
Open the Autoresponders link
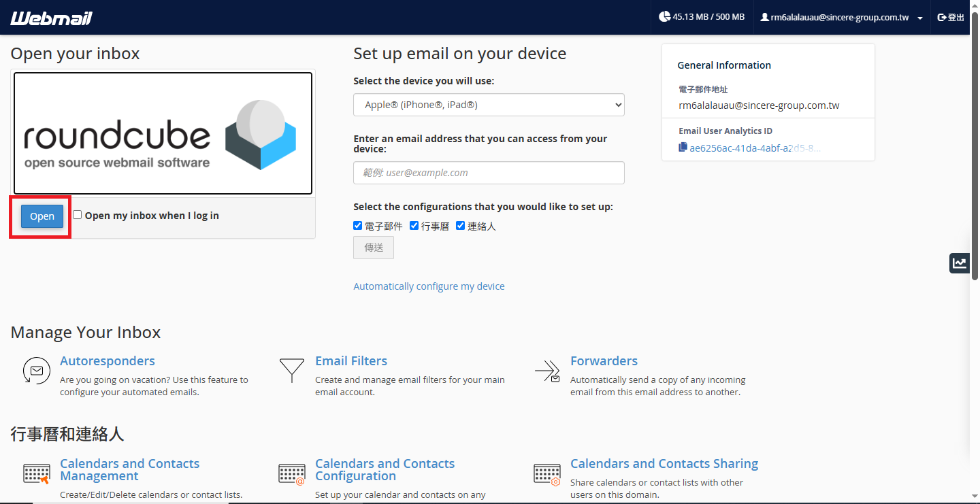(x=108, y=361)
